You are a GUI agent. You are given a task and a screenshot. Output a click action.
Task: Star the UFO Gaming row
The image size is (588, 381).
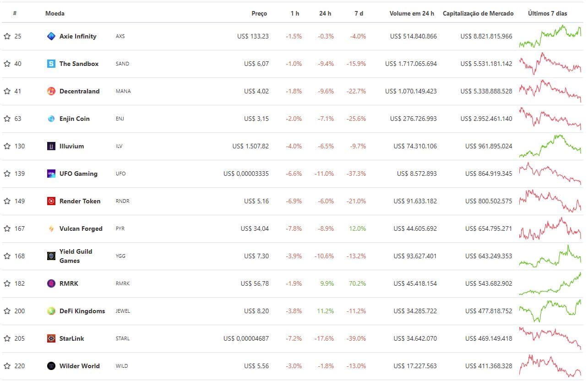(x=7, y=174)
